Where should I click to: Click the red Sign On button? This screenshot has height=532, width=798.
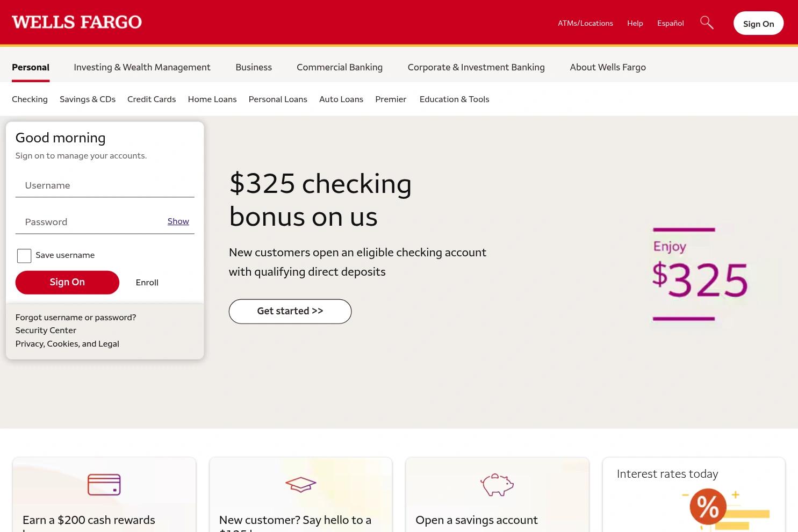[67, 282]
